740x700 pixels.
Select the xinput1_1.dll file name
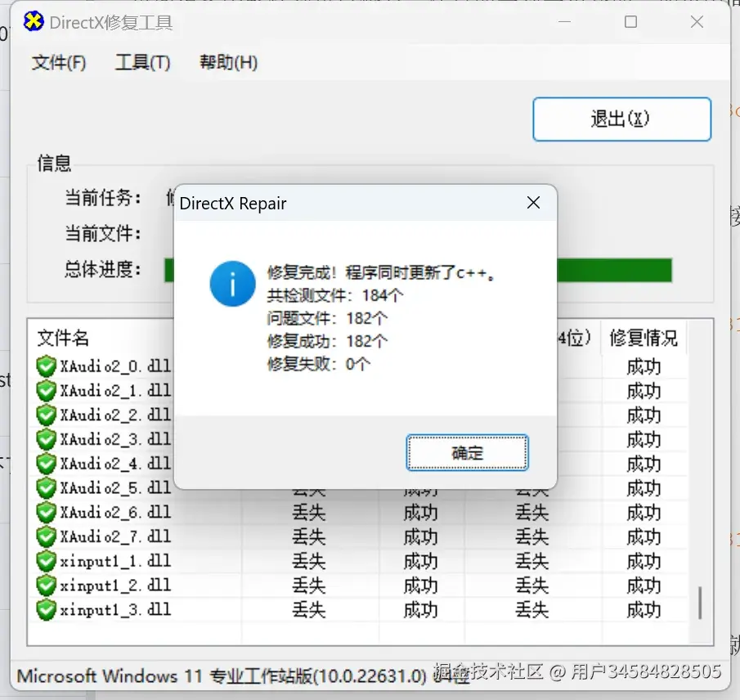coord(115,561)
